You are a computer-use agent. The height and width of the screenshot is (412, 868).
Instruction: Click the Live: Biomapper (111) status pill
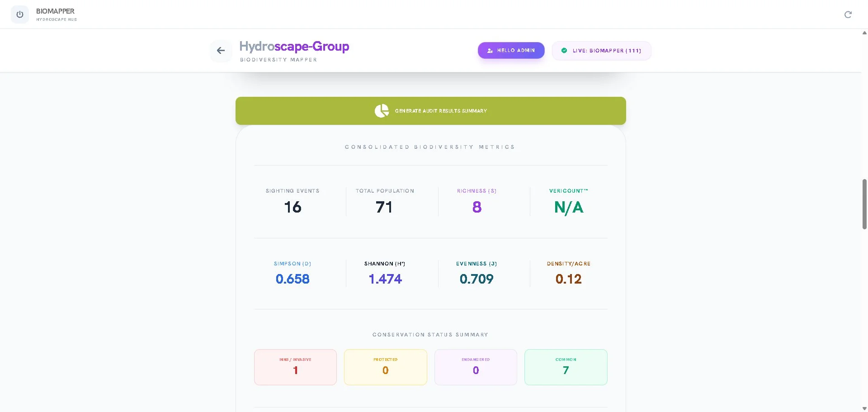[x=601, y=51]
